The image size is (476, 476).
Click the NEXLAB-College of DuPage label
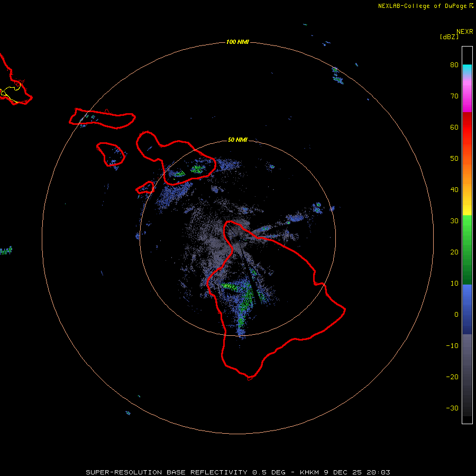(x=422, y=6)
